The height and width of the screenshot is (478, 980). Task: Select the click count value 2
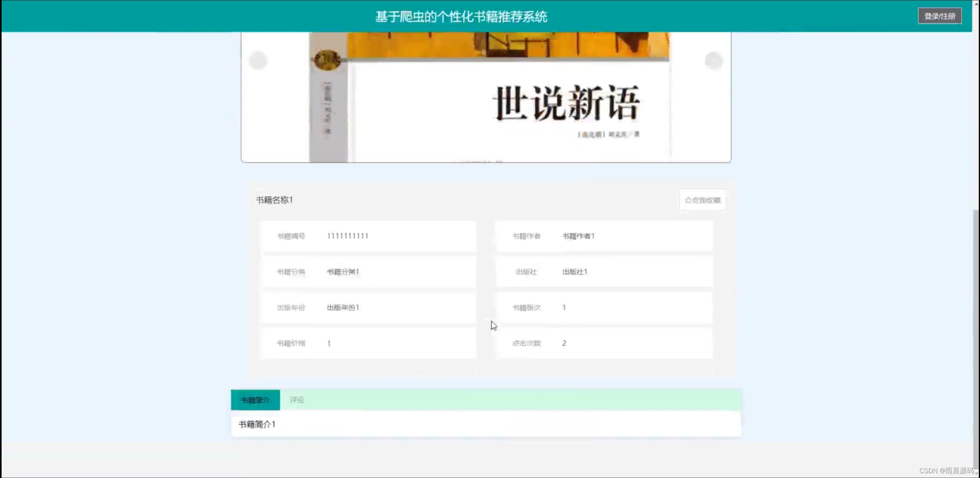564,343
